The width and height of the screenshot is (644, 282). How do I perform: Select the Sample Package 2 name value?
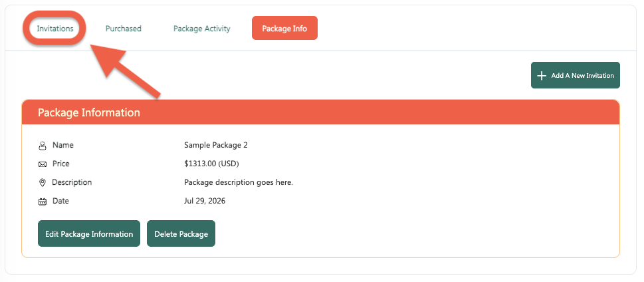tap(216, 145)
